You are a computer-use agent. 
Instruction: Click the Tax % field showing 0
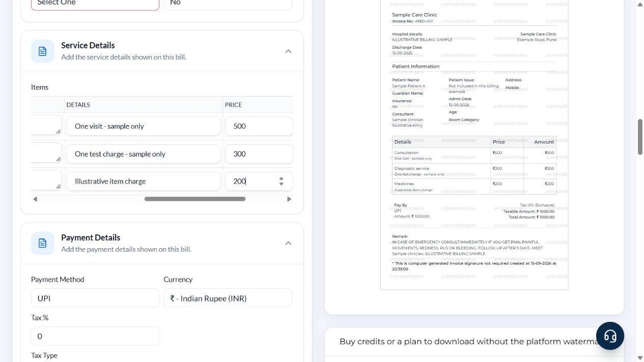point(95,336)
